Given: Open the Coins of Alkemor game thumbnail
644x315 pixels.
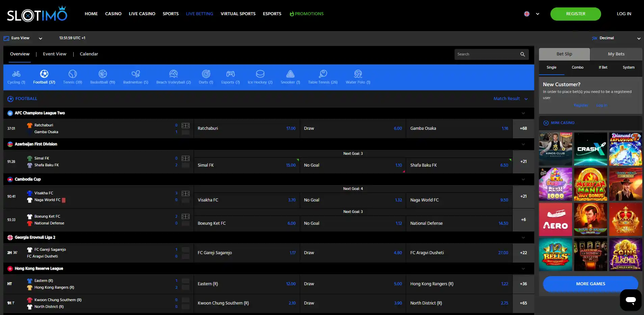Looking at the screenshot, I should (625, 255).
